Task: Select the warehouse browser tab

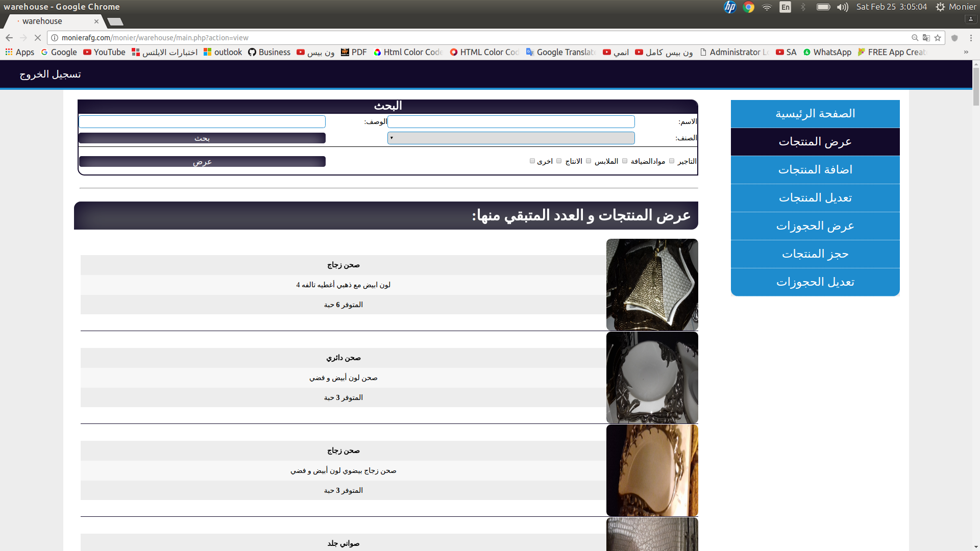Action: (x=54, y=21)
